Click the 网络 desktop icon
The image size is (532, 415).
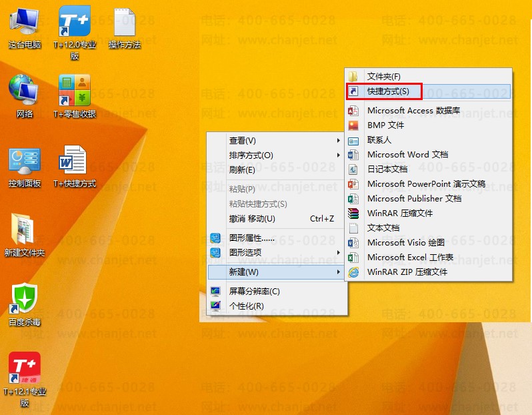(x=24, y=91)
